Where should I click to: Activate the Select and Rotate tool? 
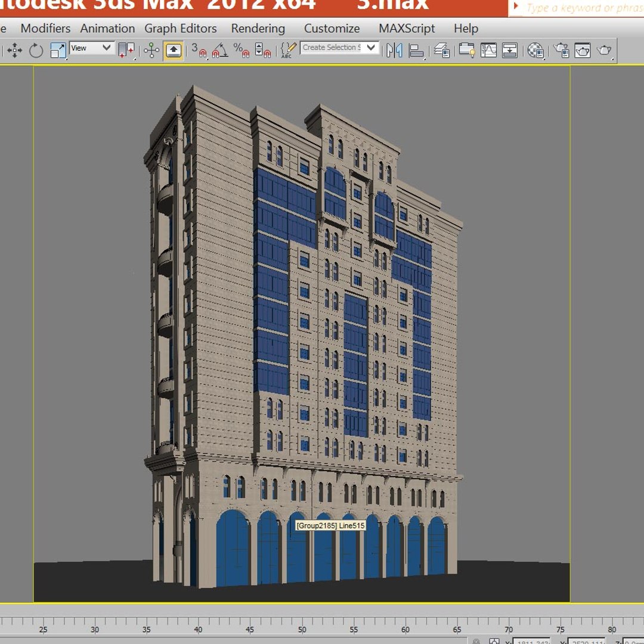(36, 51)
